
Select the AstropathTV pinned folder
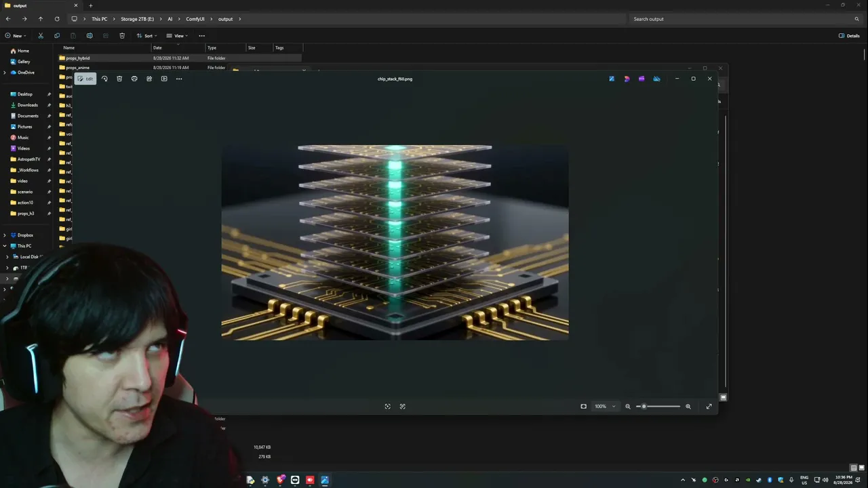(x=28, y=159)
